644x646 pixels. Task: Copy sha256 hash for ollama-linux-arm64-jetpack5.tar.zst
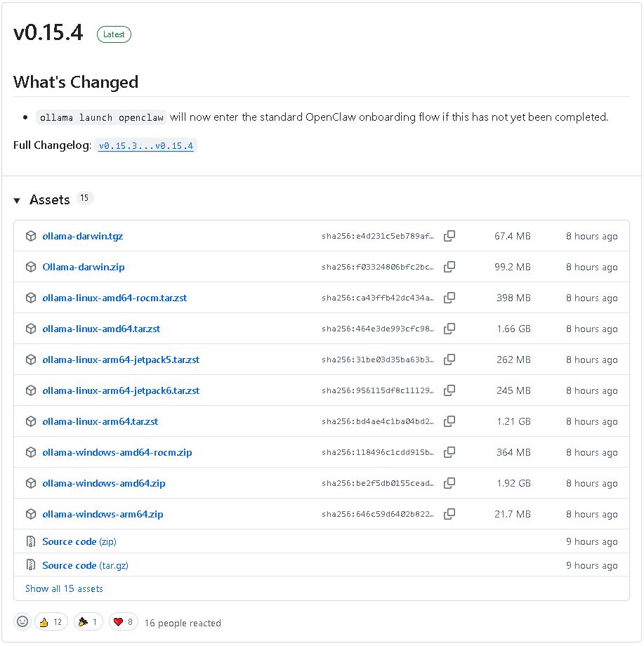coord(449,360)
